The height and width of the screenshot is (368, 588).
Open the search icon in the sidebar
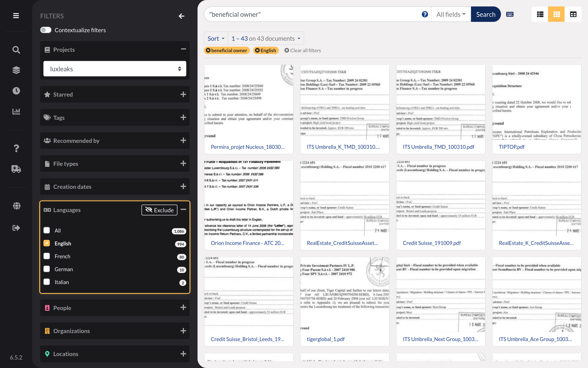(x=16, y=50)
